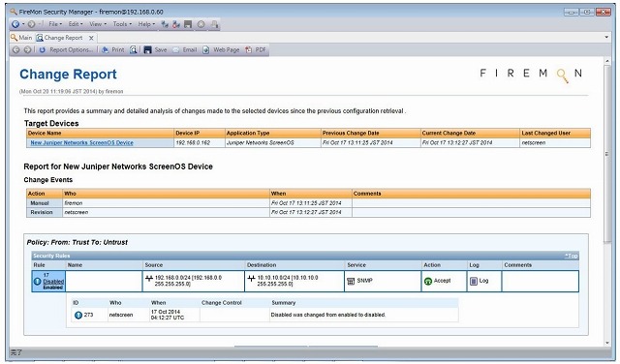The width and height of the screenshot is (620, 364).
Task: Click the PDF export icon
Action: (x=248, y=49)
